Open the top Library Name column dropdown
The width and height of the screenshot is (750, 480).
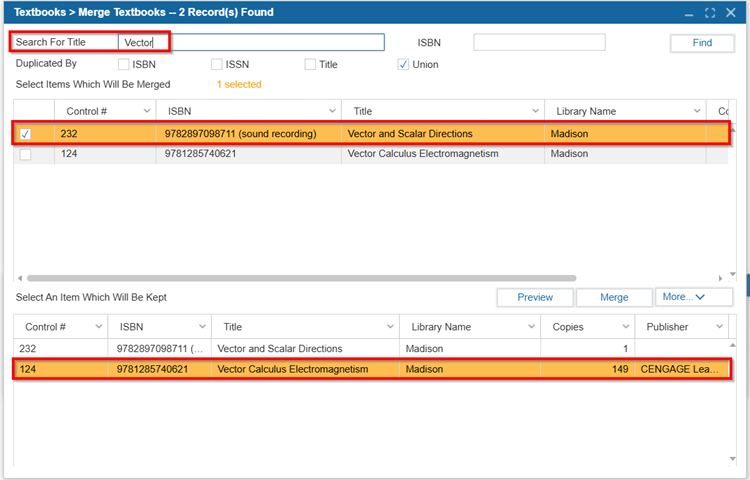[697, 111]
